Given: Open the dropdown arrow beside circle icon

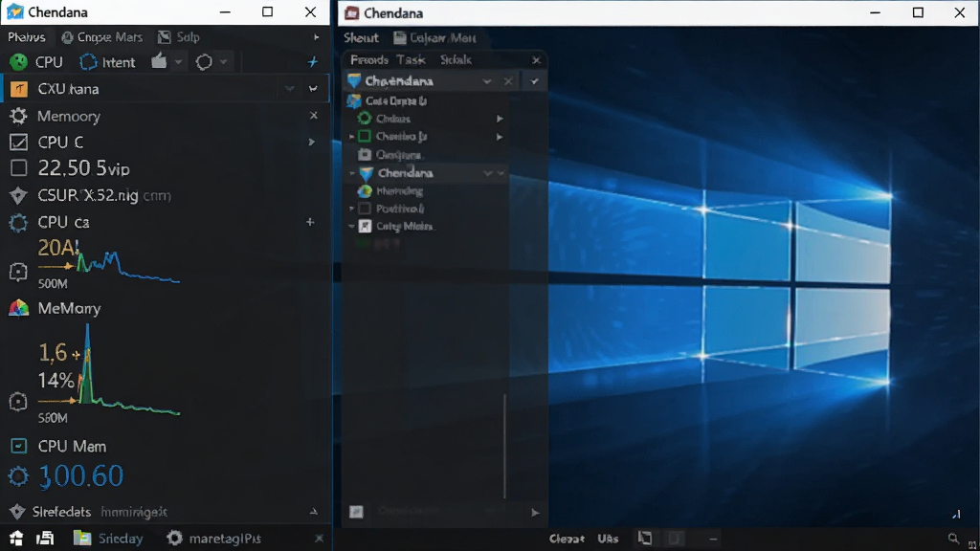Looking at the screenshot, I should [x=223, y=62].
